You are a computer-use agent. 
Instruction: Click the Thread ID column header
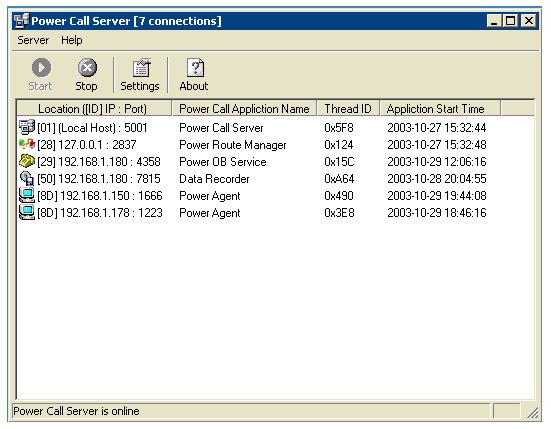click(x=348, y=108)
